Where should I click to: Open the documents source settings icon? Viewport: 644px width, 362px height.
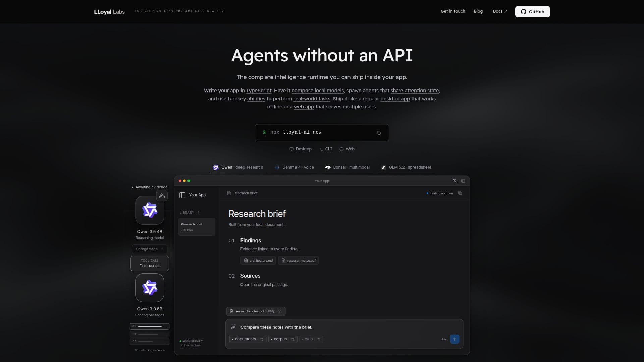point(262,339)
